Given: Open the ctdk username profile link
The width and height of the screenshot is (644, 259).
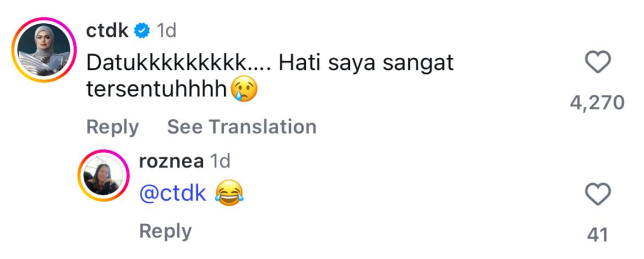Looking at the screenshot, I should (x=107, y=31).
